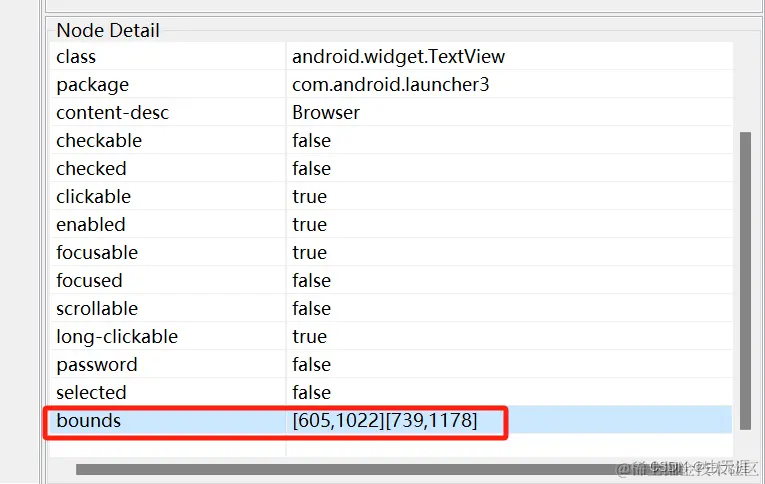This screenshot has width=765, height=484.
Task: Select the 'focusable' property name cell
Action: coord(168,253)
